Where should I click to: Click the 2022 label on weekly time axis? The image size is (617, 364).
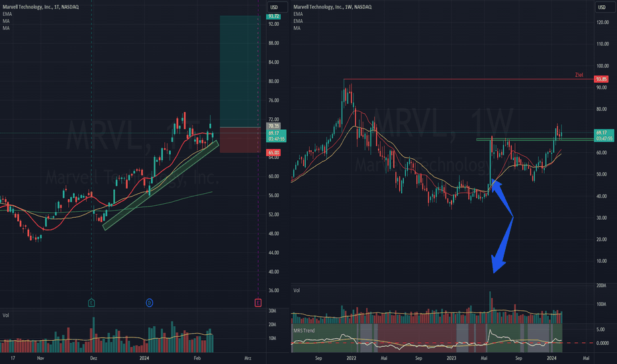352,358
